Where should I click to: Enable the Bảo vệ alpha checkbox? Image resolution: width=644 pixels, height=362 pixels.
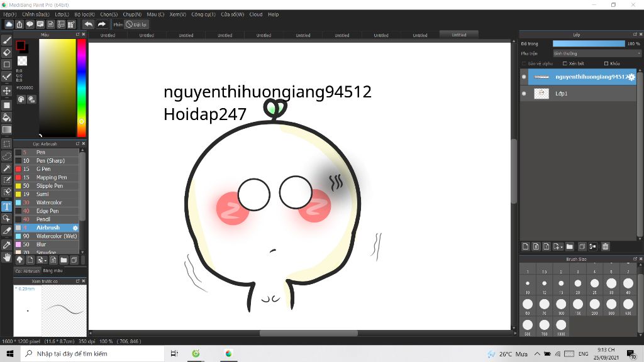pos(524,63)
